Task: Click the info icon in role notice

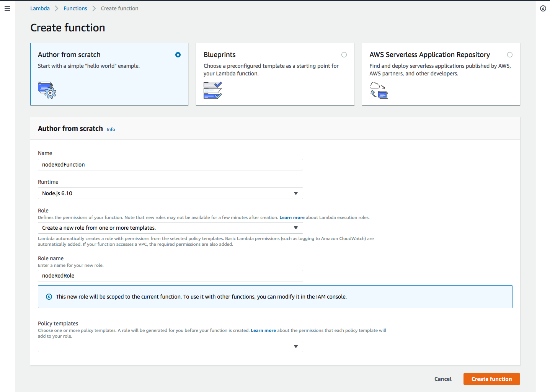Action: tap(49, 297)
